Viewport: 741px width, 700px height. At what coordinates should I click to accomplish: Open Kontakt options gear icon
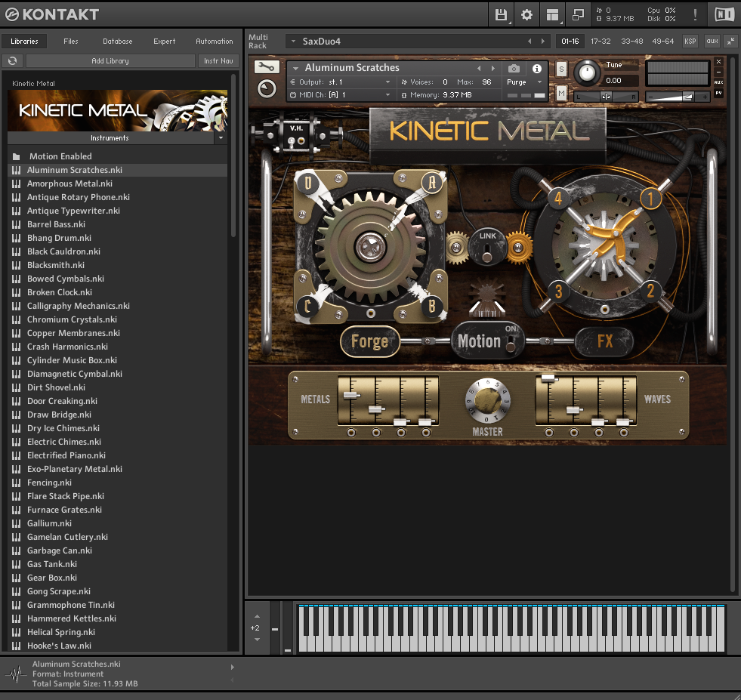click(x=527, y=15)
